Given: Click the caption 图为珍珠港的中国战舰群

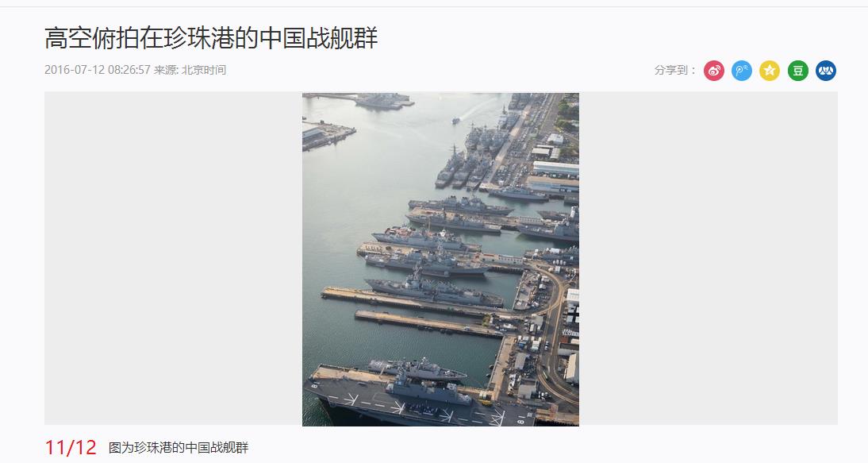Looking at the screenshot, I should [x=179, y=447].
